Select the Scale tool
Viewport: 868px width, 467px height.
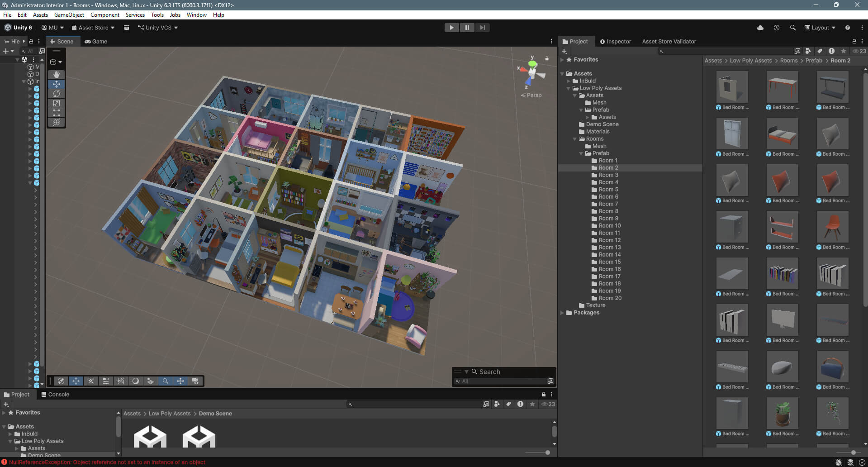[x=57, y=103]
